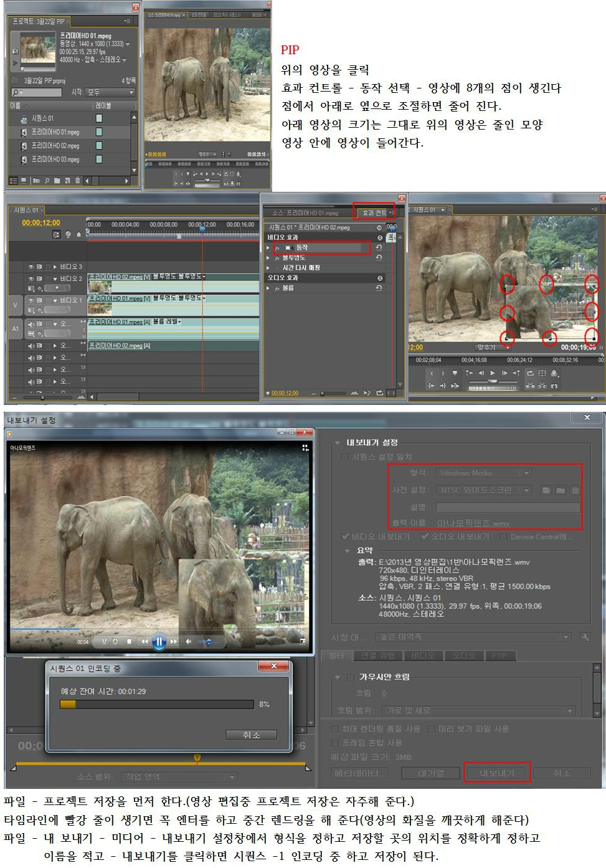
Task: Click the poster frame camera icon beside thumbnail
Action: pos(16,51)
